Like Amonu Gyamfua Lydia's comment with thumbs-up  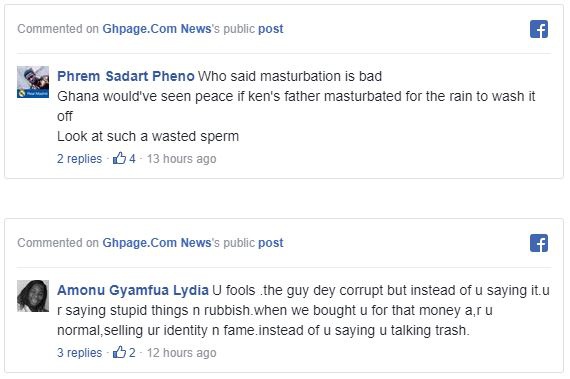(x=119, y=352)
